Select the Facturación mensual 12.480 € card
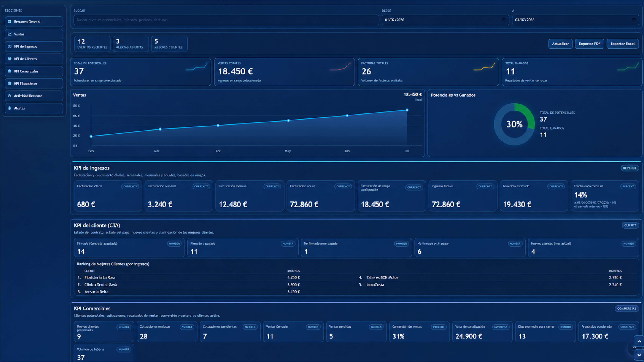Image resolution: width=644 pixels, height=362 pixels. (x=250, y=196)
